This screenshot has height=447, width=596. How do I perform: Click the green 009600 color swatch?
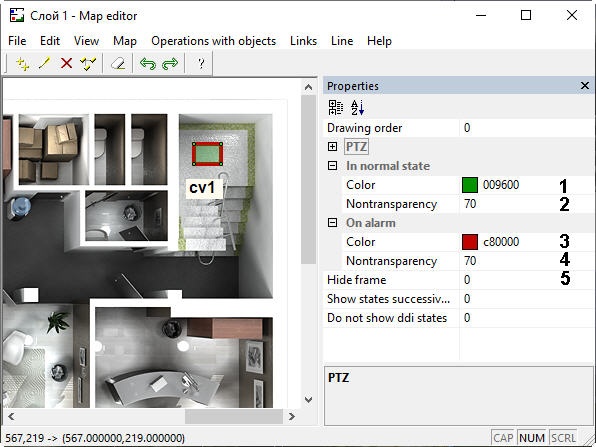(470, 185)
